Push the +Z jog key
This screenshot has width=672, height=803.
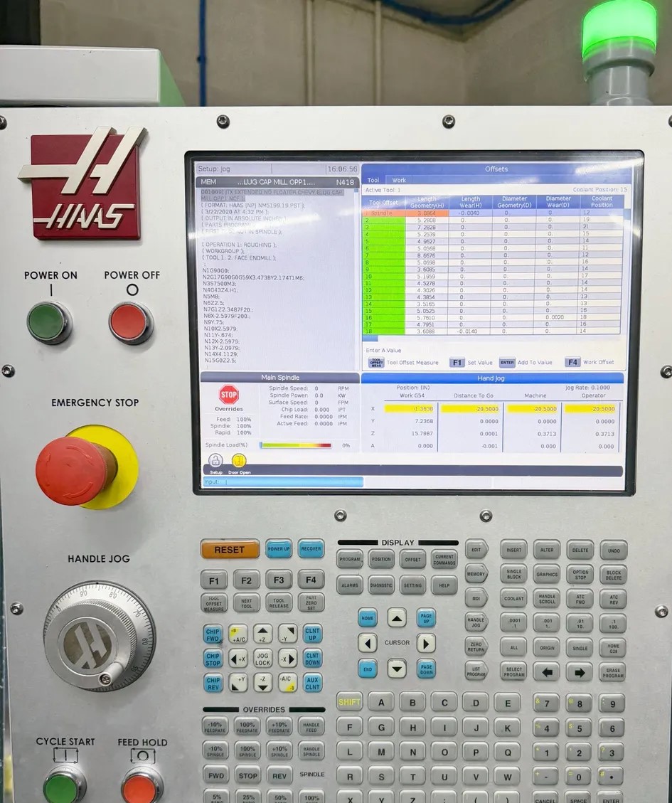click(262, 634)
